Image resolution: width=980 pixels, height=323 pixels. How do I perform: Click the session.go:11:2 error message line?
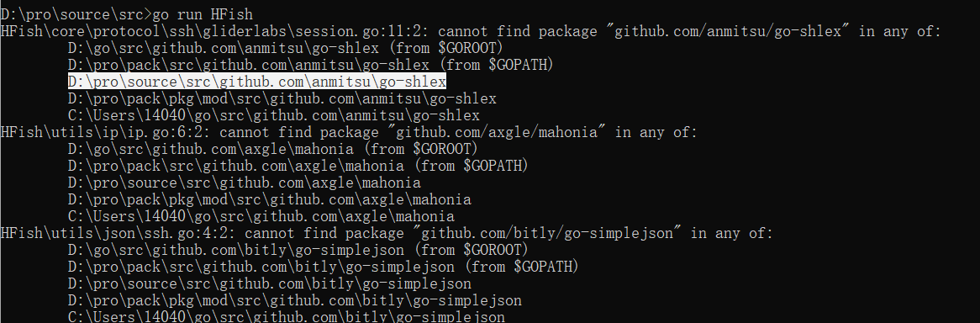(x=471, y=30)
